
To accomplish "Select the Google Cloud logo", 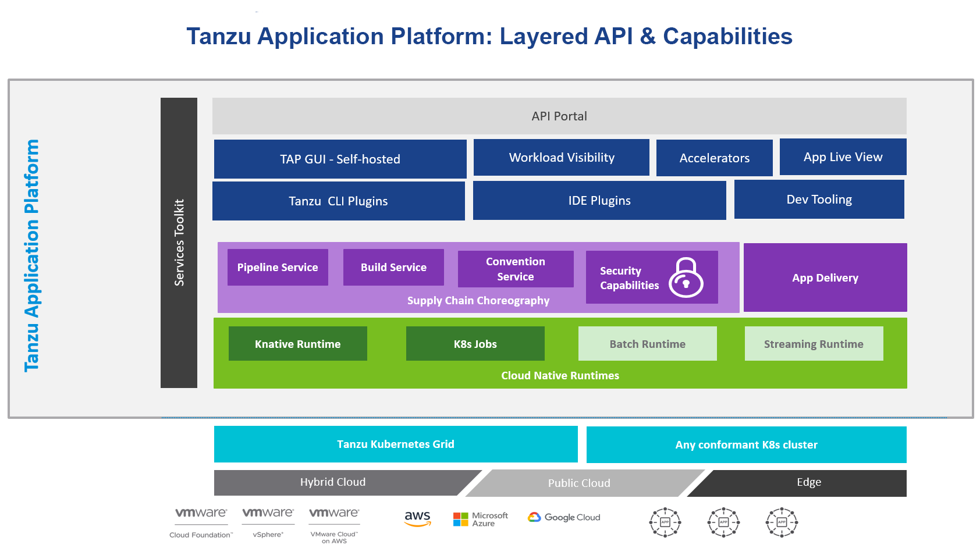I will pyautogui.click(x=564, y=517).
